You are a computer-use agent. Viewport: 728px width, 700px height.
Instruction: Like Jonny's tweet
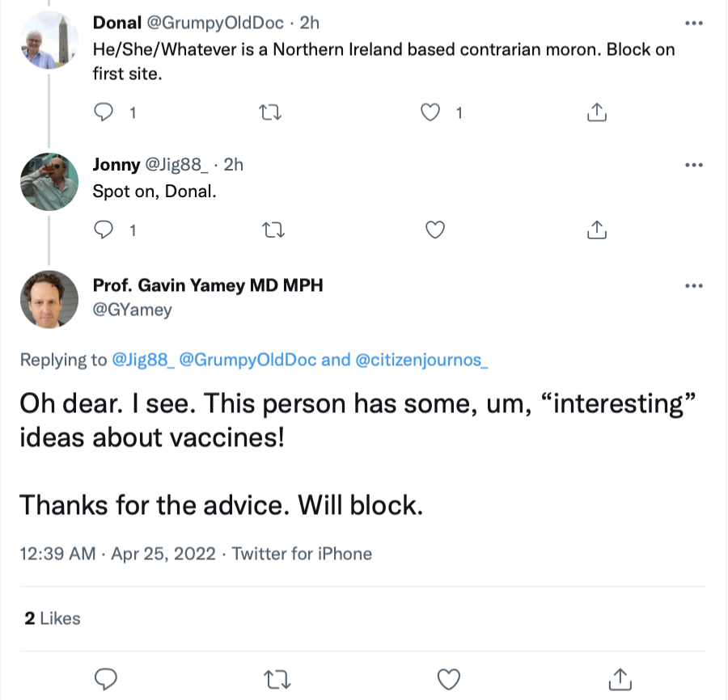pyautogui.click(x=435, y=230)
